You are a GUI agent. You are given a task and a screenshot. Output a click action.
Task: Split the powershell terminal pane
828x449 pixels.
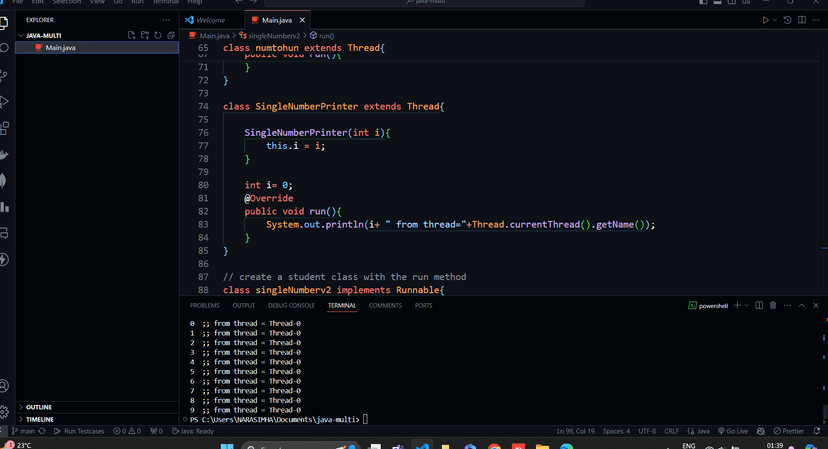pyautogui.click(x=759, y=305)
